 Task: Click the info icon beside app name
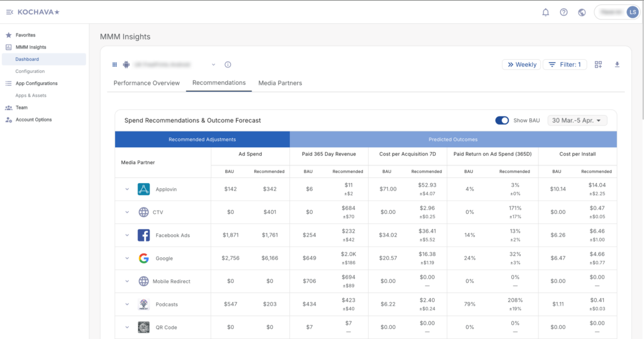click(x=228, y=65)
